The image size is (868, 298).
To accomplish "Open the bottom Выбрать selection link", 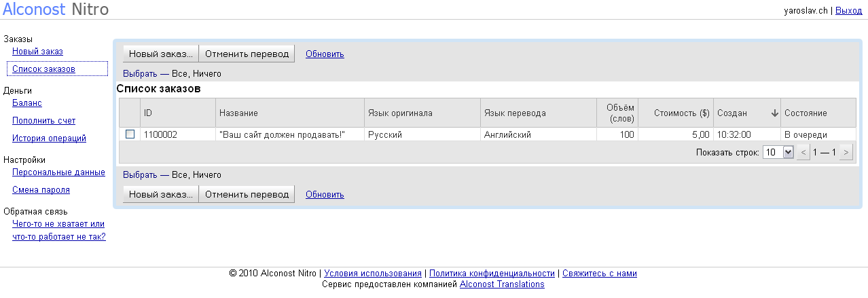I will [140, 174].
